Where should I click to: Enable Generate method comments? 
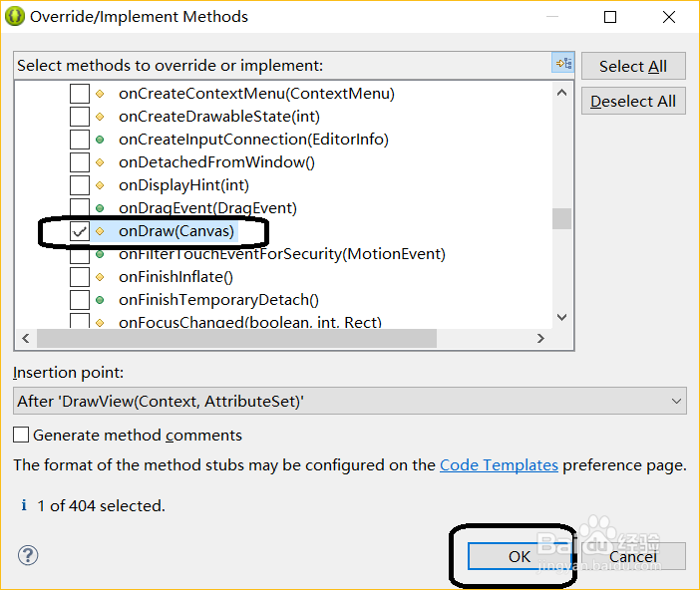pos(21,436)
